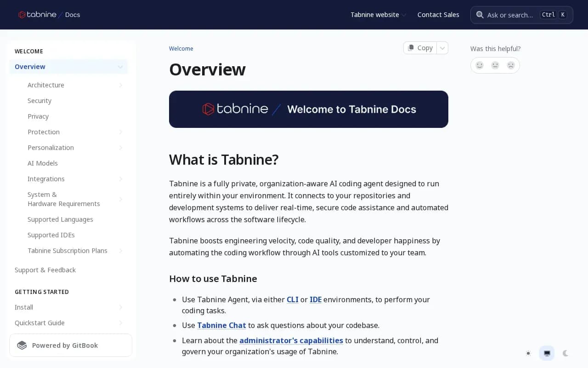This screenshot has height=368, width=588.
Task: Expand the Protection section chevron
Action: coord(121,132)
